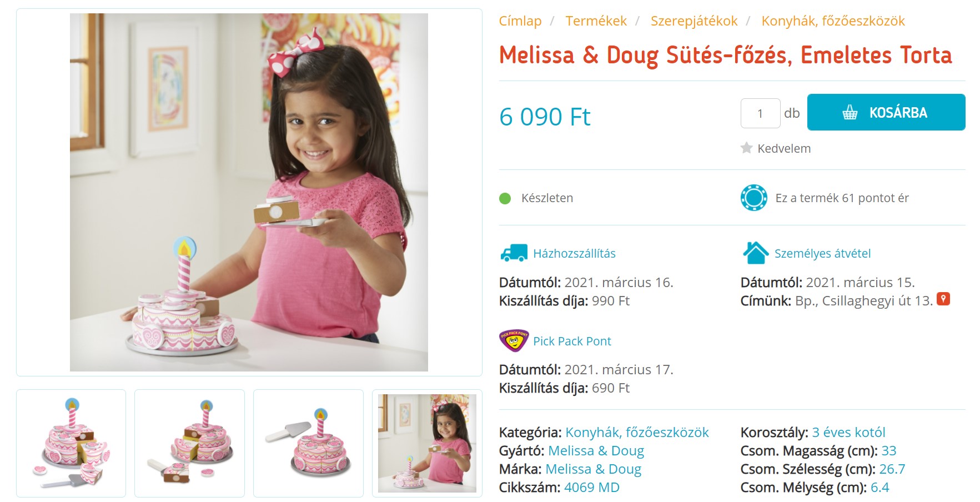Select first cake thumbnail with slice removed
Image resolution: width=980 pixels, height=502 pixels.
pos(71,443)
